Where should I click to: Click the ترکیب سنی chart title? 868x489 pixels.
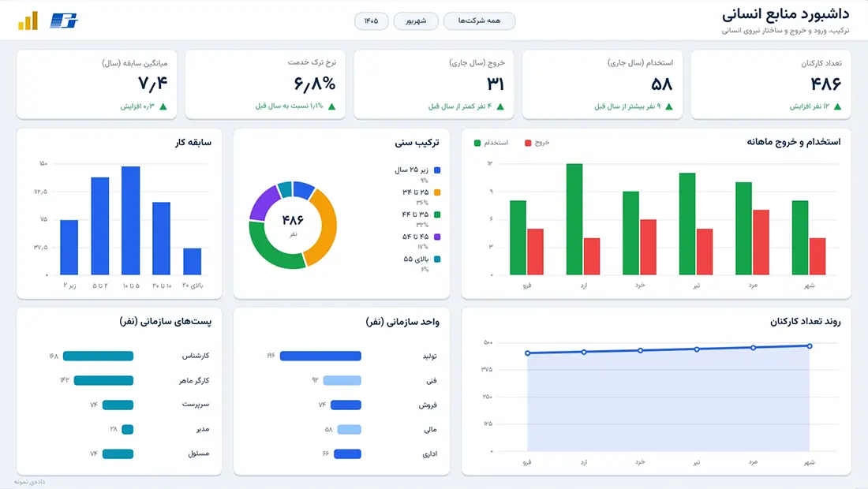click(x=417, y=143)
